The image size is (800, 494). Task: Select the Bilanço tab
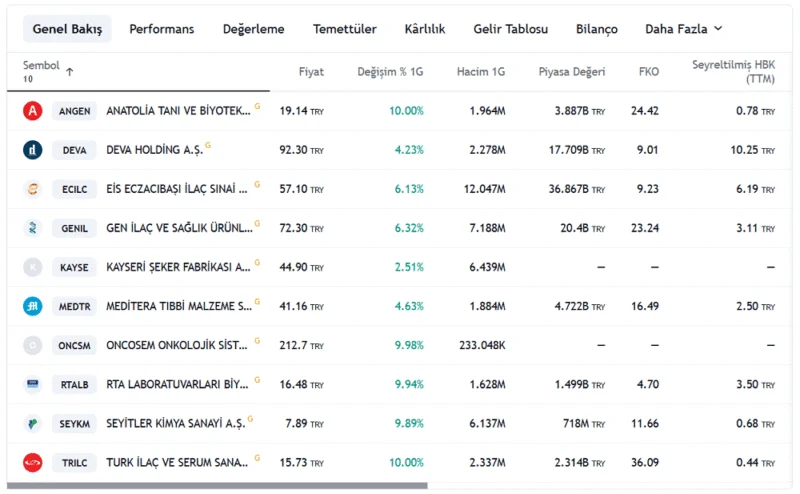(x=596, y=29)
